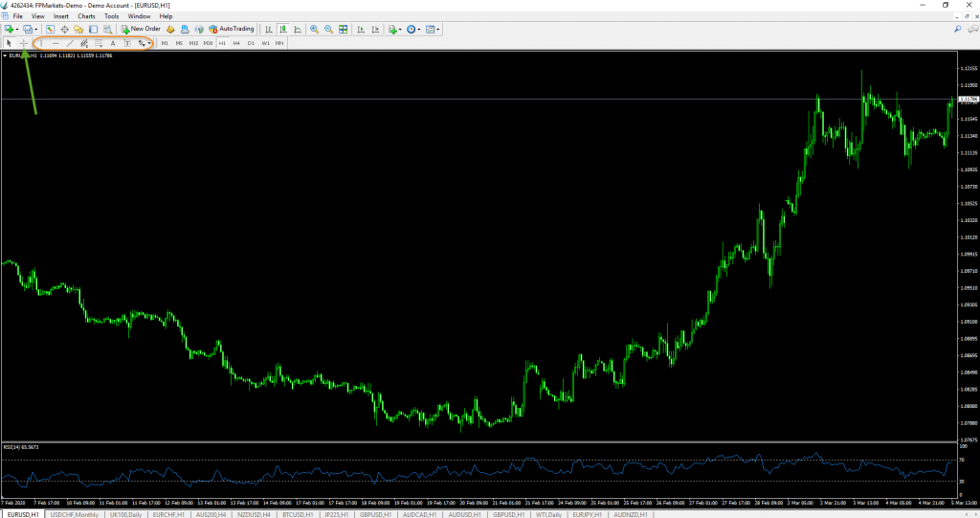Select the text label 'A' tool

click(x=112, y=43)
